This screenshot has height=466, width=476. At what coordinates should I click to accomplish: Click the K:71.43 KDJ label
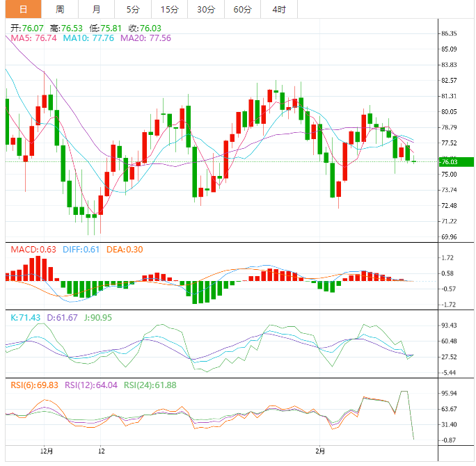(23, 317)
